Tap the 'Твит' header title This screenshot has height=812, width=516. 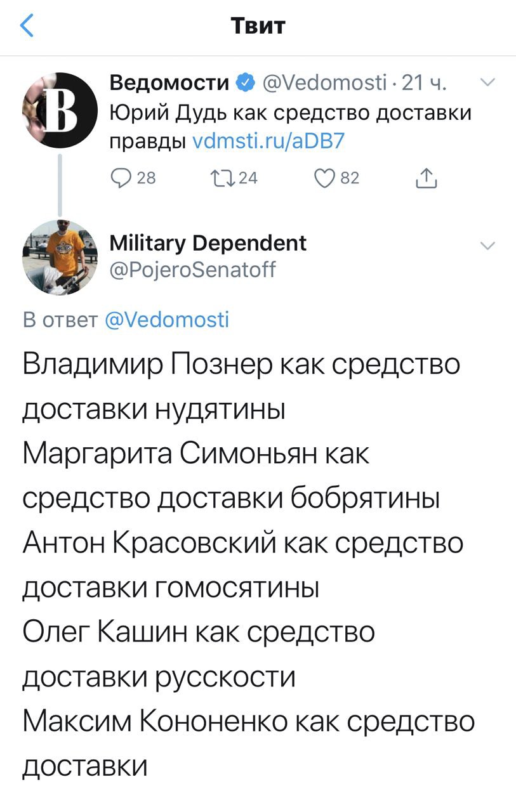click(x=258, y=26)
